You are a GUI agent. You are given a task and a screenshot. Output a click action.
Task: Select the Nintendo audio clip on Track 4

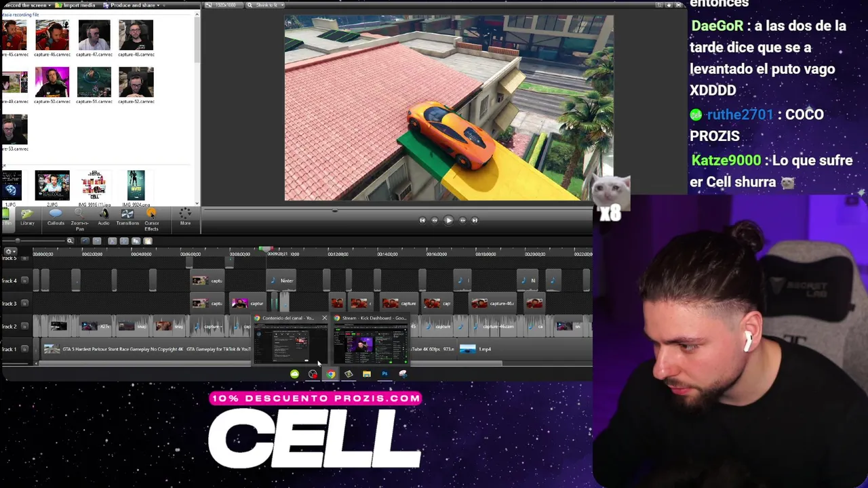(281, 281)
